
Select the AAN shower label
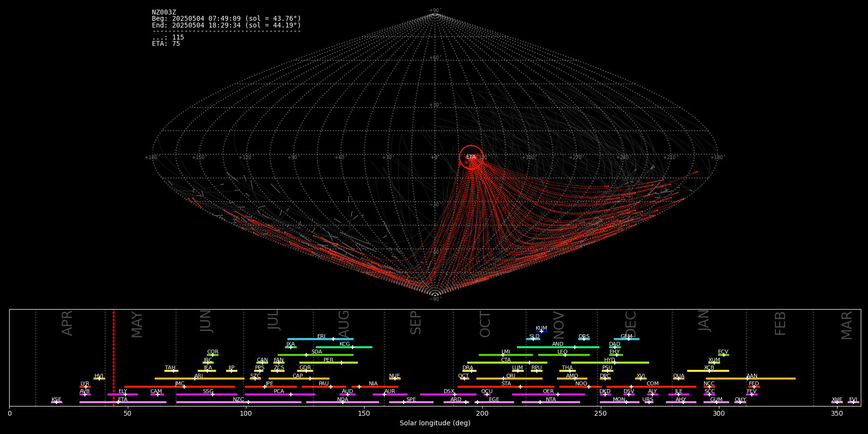tap(752, 376)
